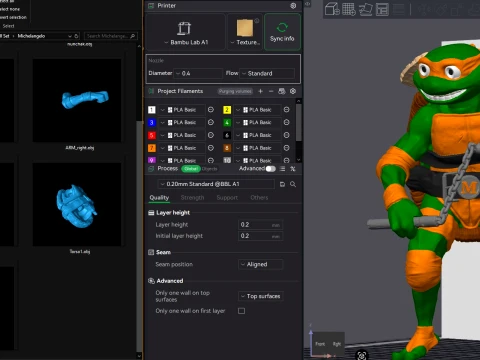The width and height of the screenshot is (480, 360).
Task: Edit filament 1 preset icon
Action: pyautogui.click(x=211, y=110)
